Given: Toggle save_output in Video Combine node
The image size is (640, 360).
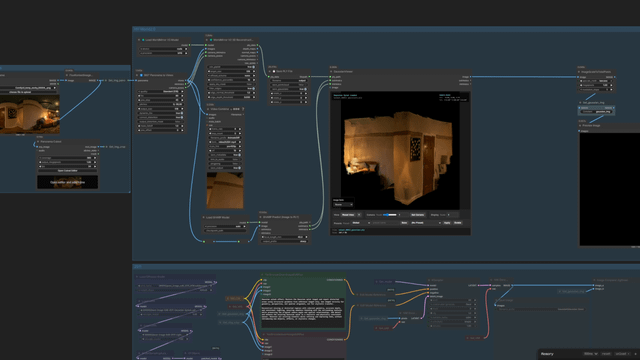Looking at the screenshot, I should pyautogui.click(x=225, y=168).
